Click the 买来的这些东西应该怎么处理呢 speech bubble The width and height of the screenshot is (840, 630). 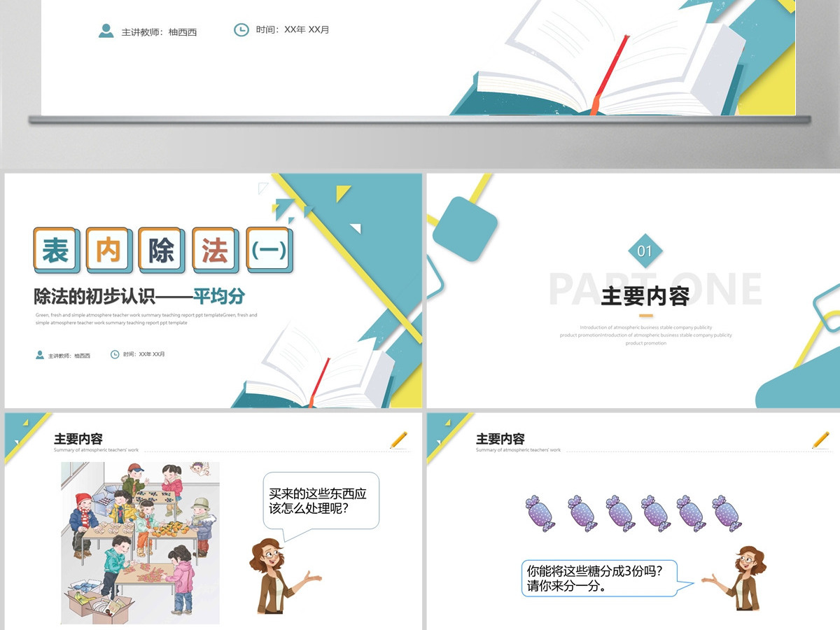[321, 502]
